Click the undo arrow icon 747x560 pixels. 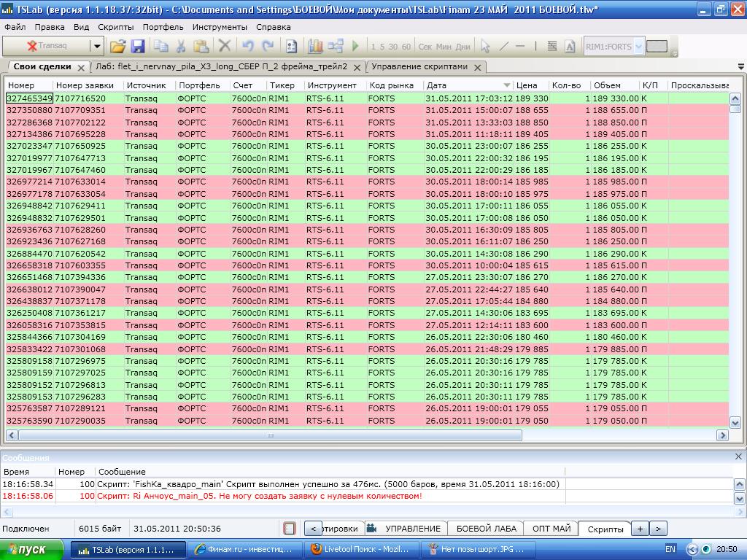248,46
